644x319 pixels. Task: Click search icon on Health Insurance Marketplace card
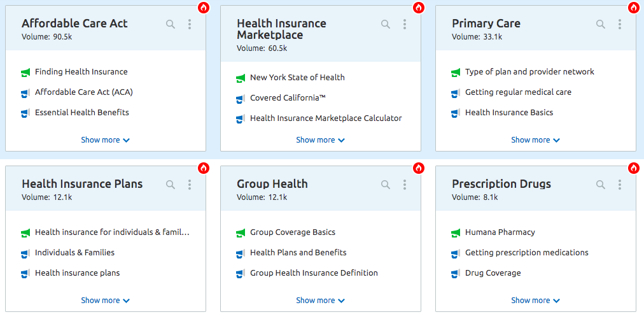coord(386,24)
